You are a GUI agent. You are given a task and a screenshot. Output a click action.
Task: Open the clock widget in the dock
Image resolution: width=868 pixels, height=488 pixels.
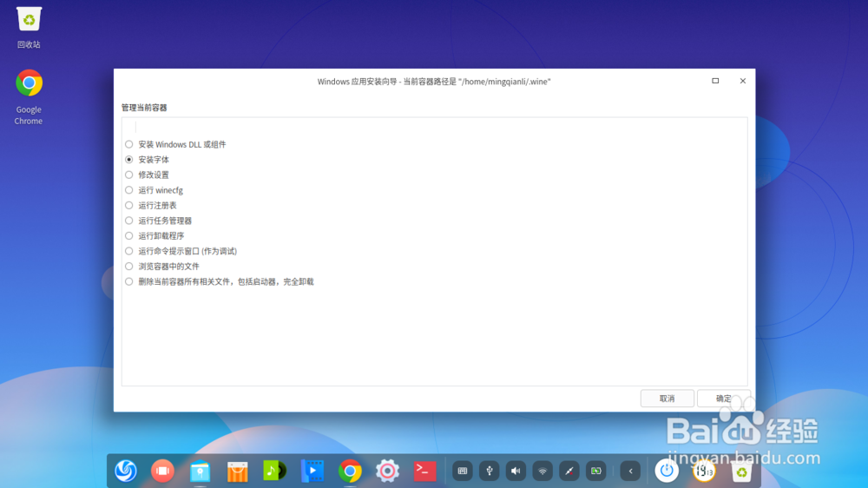pos(704,471)
